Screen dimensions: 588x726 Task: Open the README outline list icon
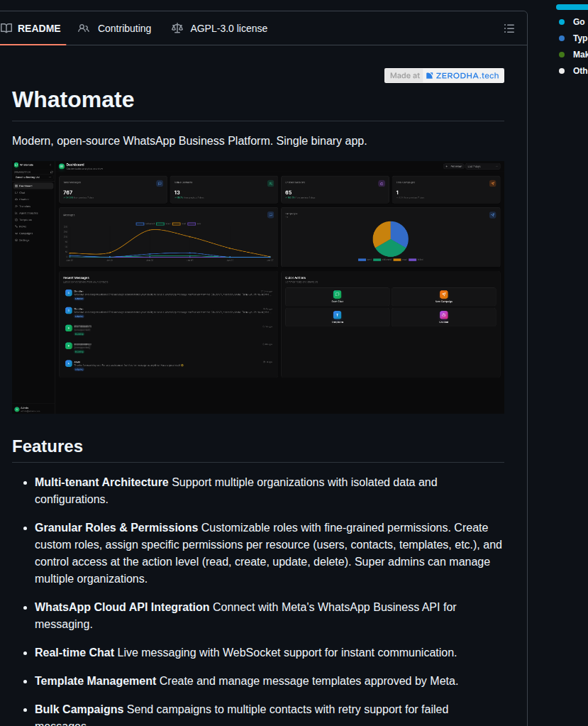point(509,28)
